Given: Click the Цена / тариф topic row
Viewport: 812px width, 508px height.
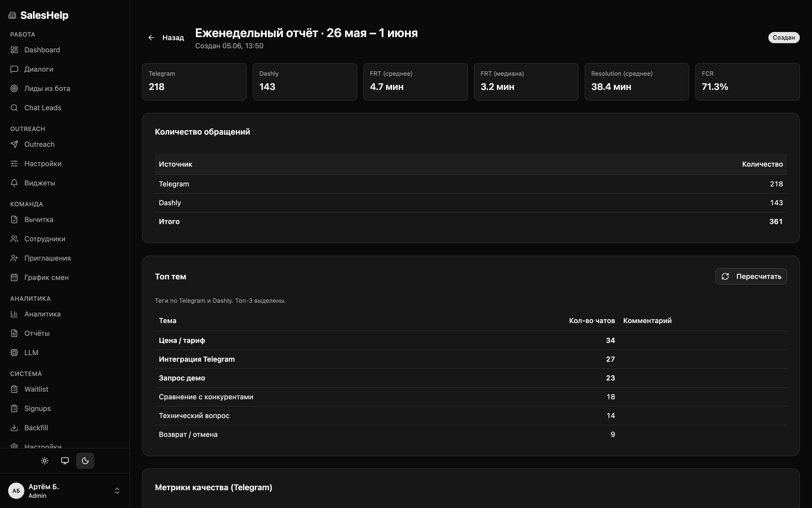Looking at the screenshot, I should coord(471,341).
